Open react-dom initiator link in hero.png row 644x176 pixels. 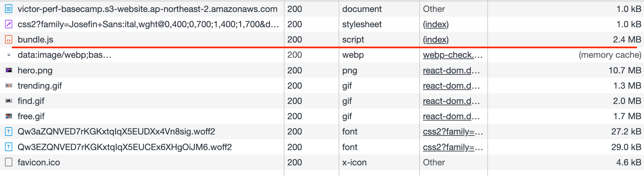click(451, 70)
